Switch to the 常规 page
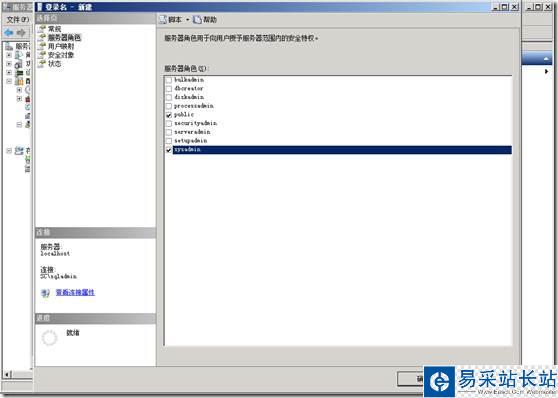 pyautogui.click(x=54, y=29)
